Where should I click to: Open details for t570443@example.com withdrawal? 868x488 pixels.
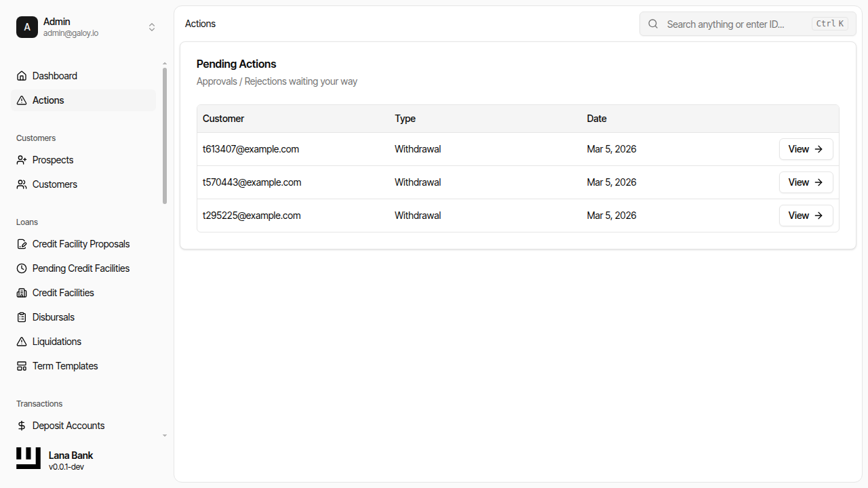[x=806, y=182]
